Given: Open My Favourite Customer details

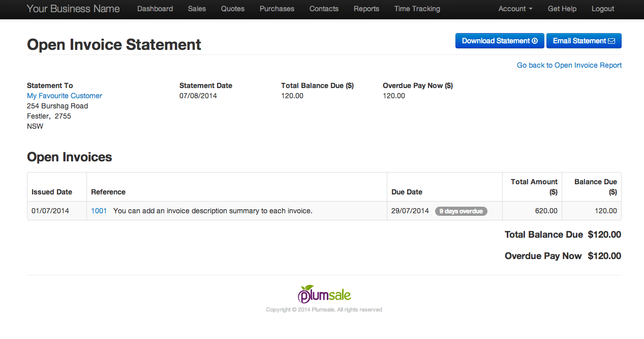Looking at the screenshot, I should (x=64, y=96).
